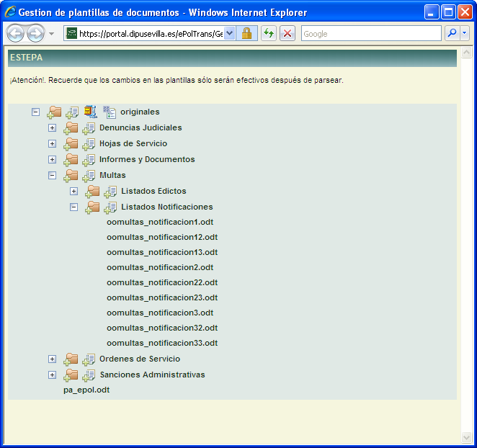Click the browser stop loading button
The width and height of the screenshot is (477, 448).
287,33
